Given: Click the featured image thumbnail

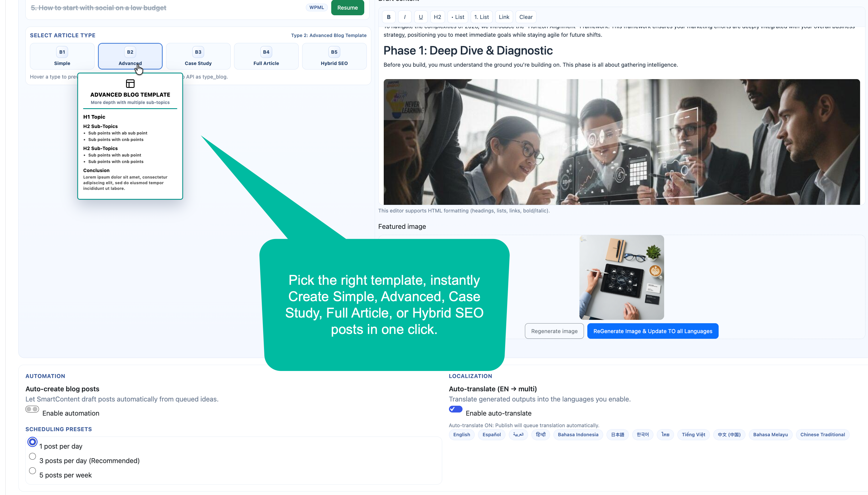Looking at the screenshot, I should pos(621,277).
